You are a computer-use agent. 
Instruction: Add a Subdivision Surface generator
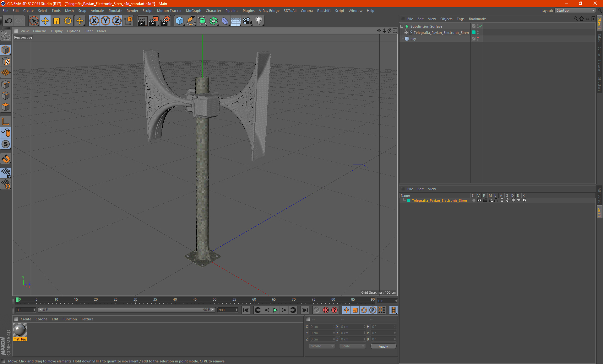click(x=202, y=21)
